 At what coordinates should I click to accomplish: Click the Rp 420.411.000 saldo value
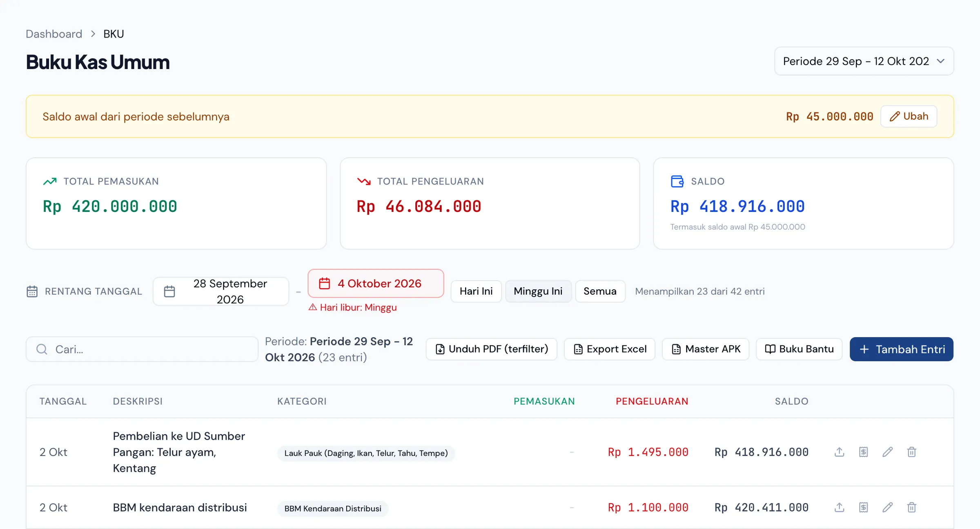(762, 507)
